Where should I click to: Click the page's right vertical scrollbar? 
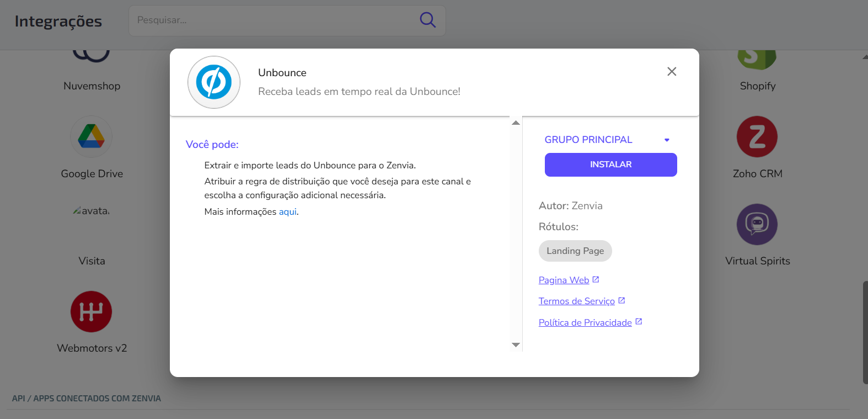pos(865,332)
